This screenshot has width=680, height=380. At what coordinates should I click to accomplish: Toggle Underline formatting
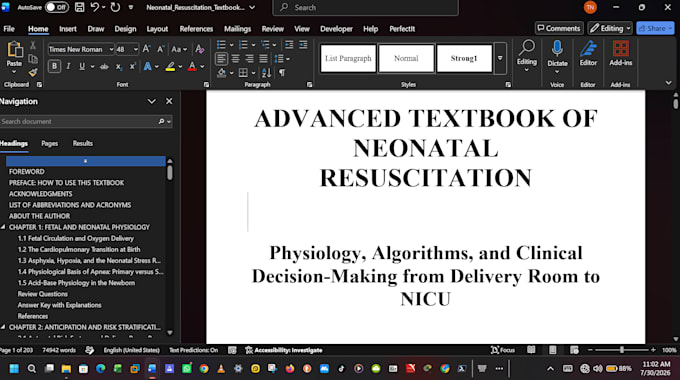click(x=82, y=66)
